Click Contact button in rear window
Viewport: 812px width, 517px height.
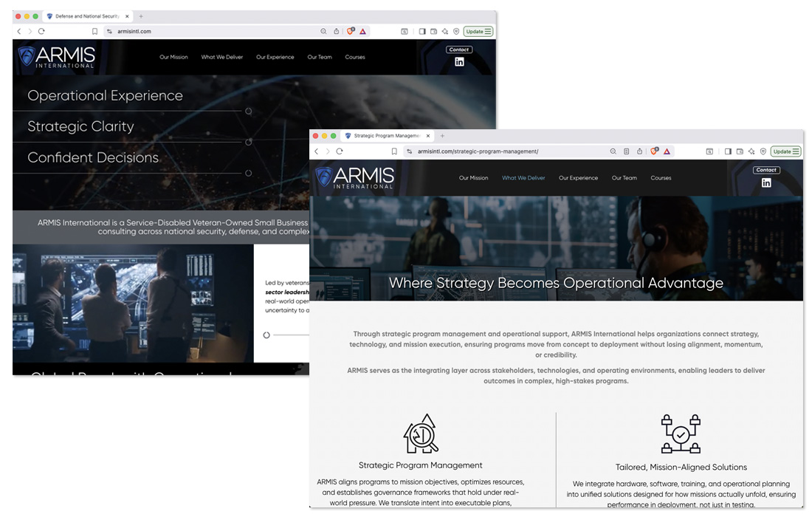(x=459, y=49)
